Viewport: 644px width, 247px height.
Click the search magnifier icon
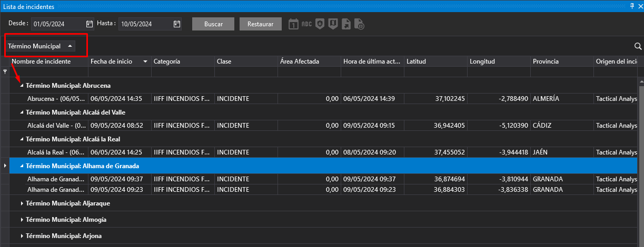[638, 46]
